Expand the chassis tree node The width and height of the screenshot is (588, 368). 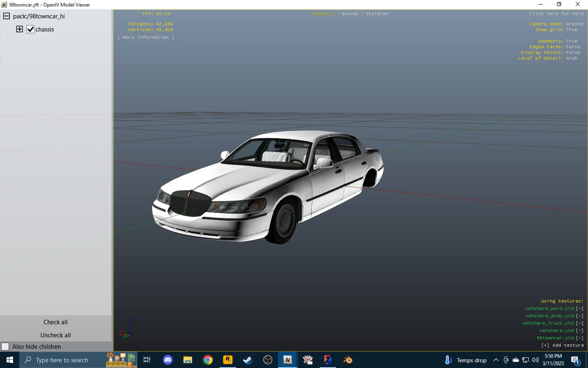pyautogui.click(x=19, y=29)
